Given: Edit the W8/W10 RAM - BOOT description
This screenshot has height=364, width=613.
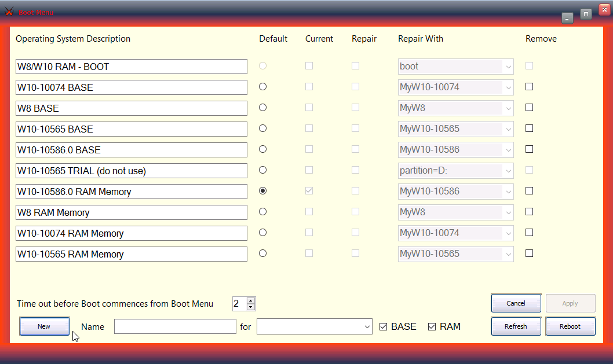Looking at the screenshot, I should pos(132,67).
